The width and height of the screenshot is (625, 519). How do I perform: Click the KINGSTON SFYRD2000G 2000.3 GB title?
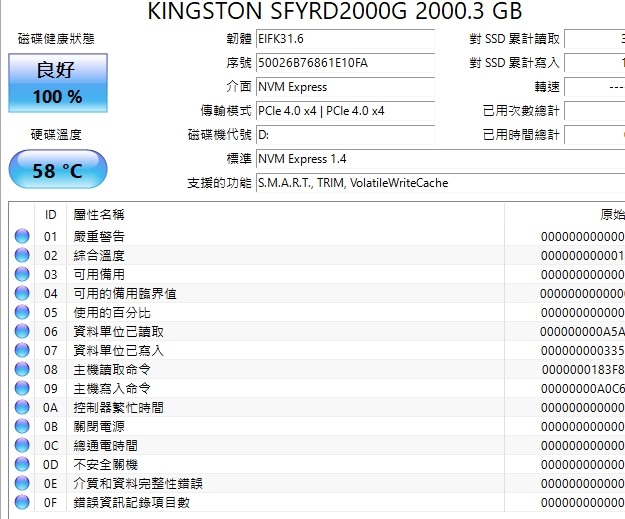[335, 11]
